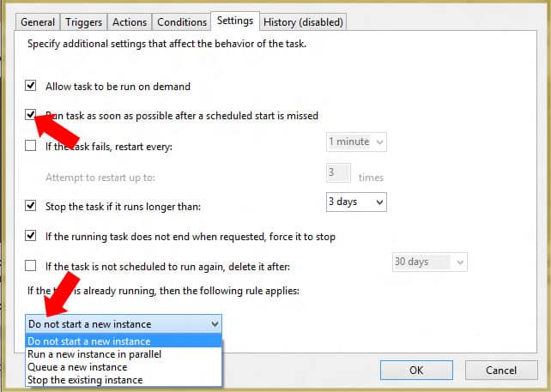Uncheck run task after missed scheduled start
551x392 pixels.
(32, 115)
